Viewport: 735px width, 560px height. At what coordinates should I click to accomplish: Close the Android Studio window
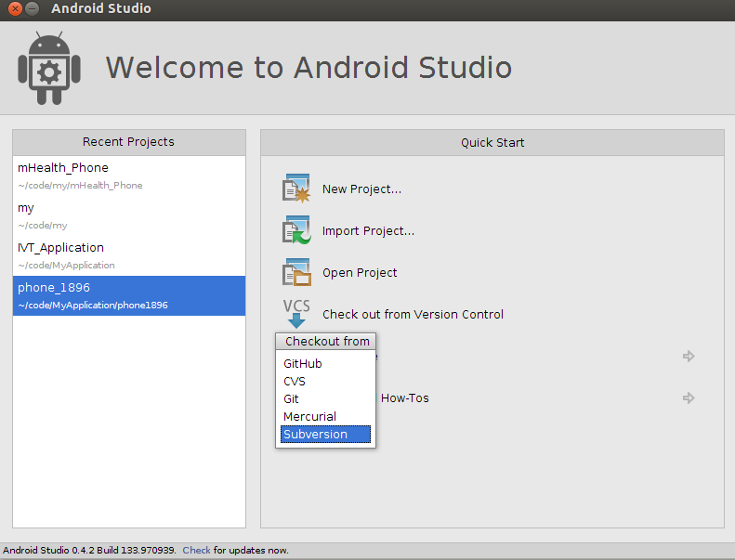pos(15,8)
